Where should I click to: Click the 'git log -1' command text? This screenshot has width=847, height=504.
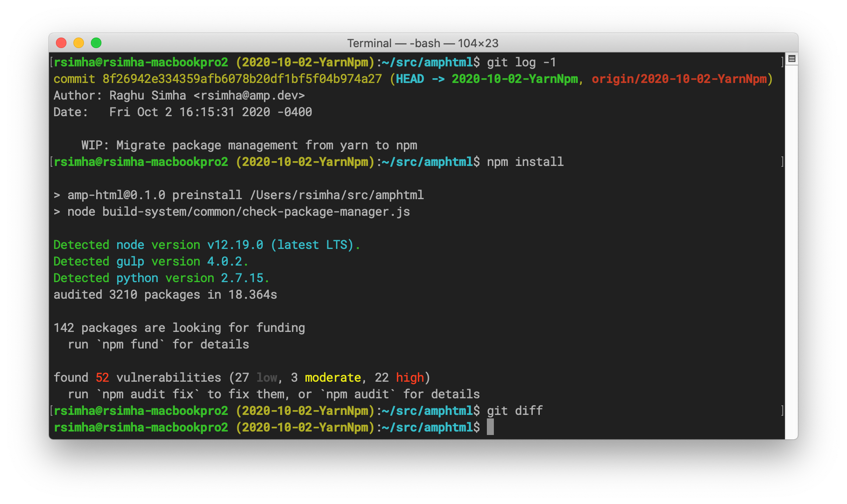521,62
